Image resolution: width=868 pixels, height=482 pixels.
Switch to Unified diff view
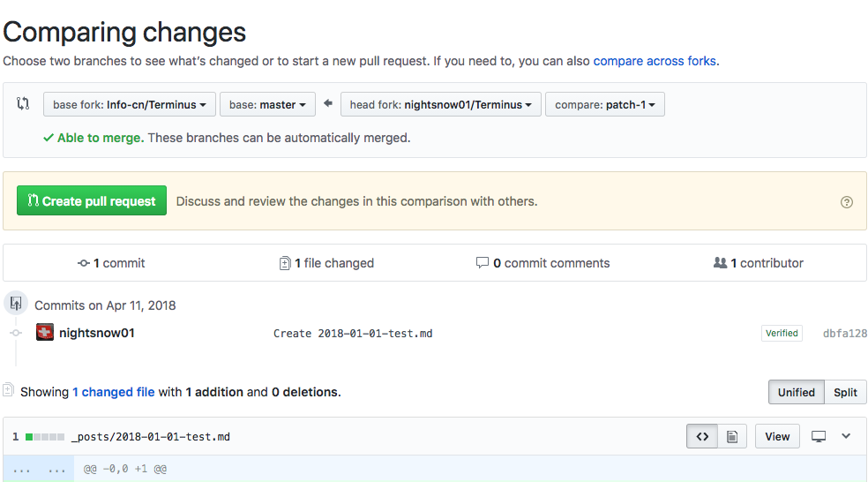point(796,392)
